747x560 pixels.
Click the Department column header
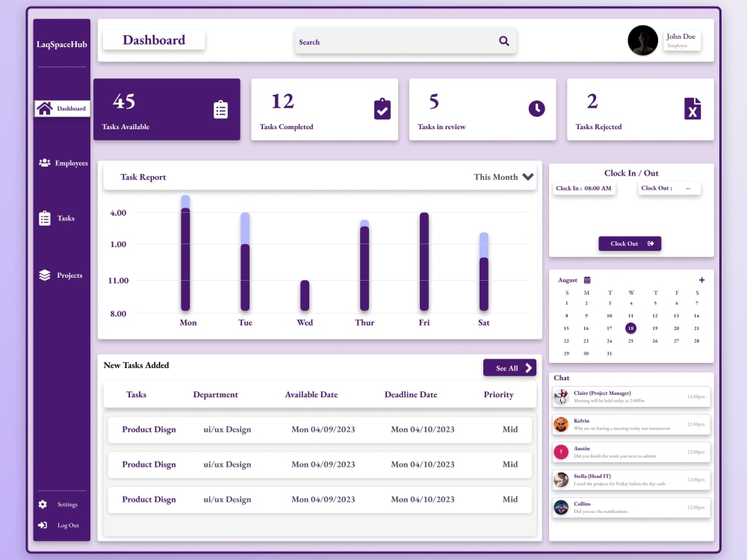click(215, 394)
